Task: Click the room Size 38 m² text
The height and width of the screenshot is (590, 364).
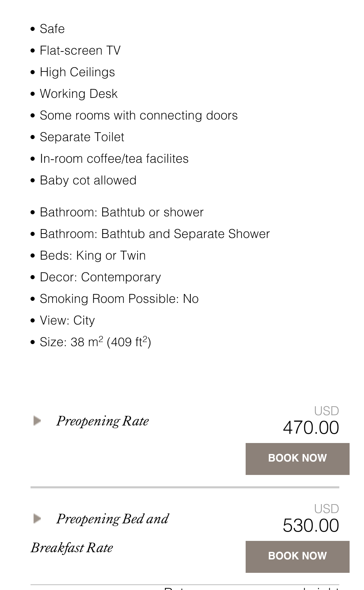Action: coord(95,342)
